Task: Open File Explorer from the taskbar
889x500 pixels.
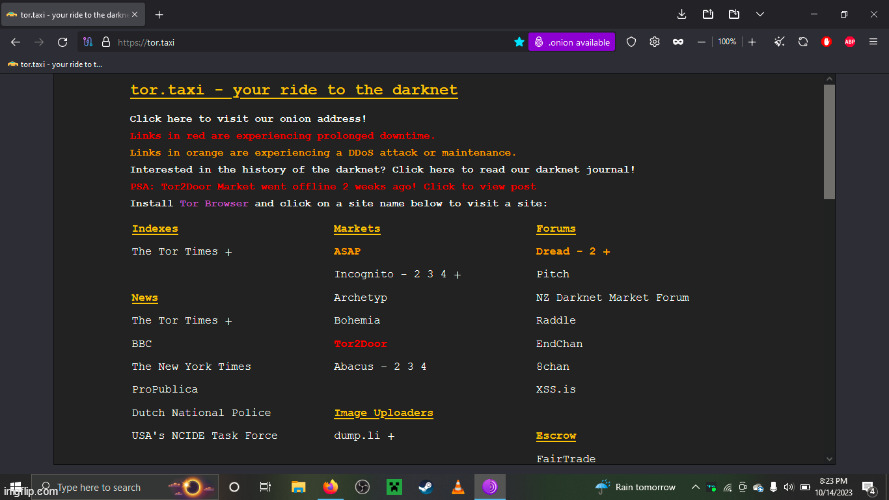Action: pos(298,486)
